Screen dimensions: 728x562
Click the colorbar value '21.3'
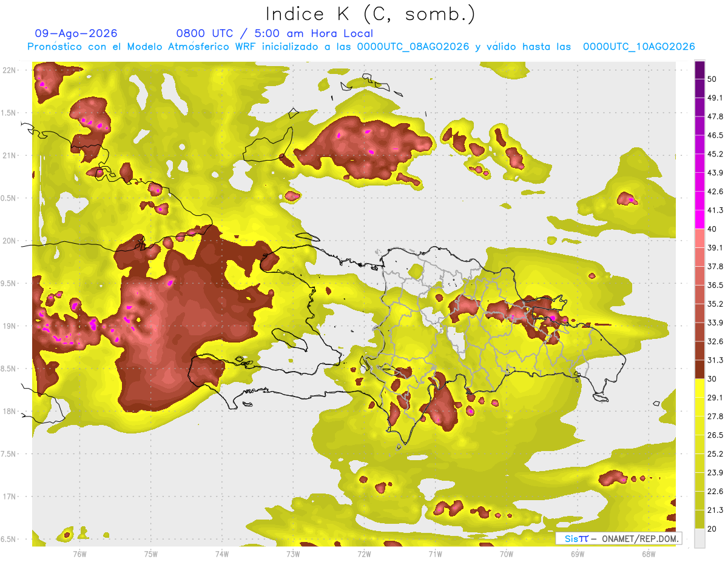pyautogui.click(x=715, y=510)
